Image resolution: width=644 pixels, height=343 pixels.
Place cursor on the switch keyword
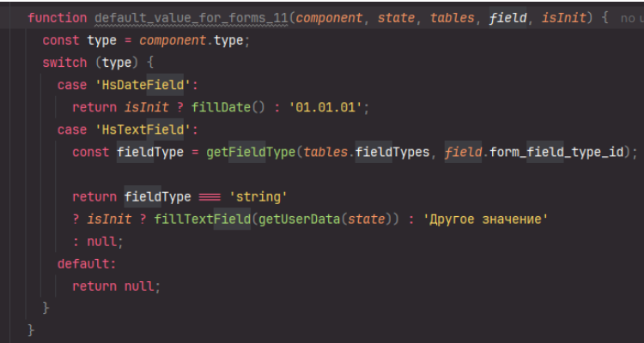point(64,63)
